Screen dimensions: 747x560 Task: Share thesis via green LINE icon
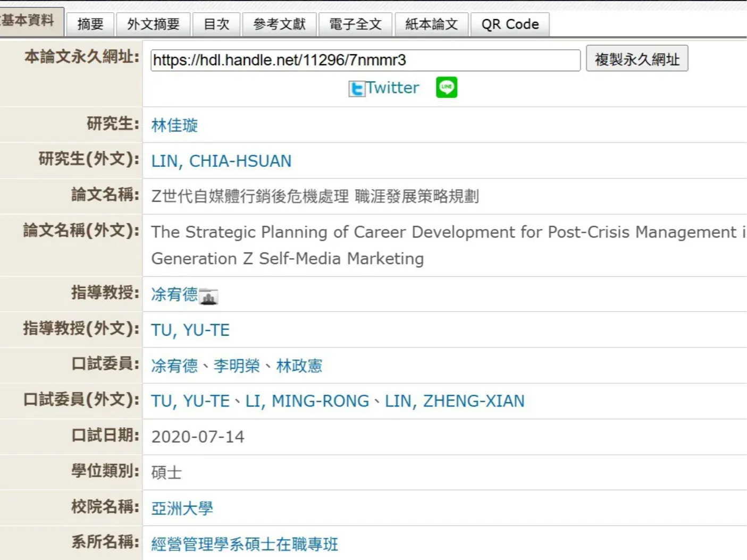point(447,87)
